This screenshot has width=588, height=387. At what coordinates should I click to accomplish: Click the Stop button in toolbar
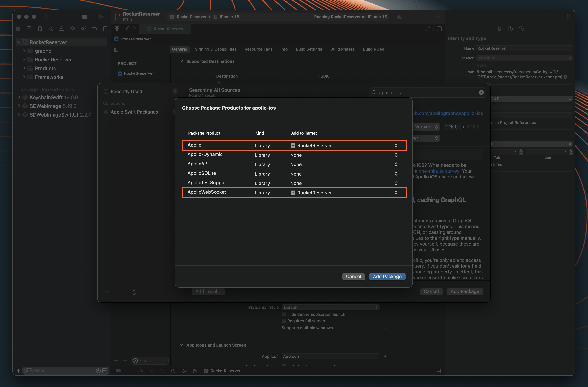point(84,17)
